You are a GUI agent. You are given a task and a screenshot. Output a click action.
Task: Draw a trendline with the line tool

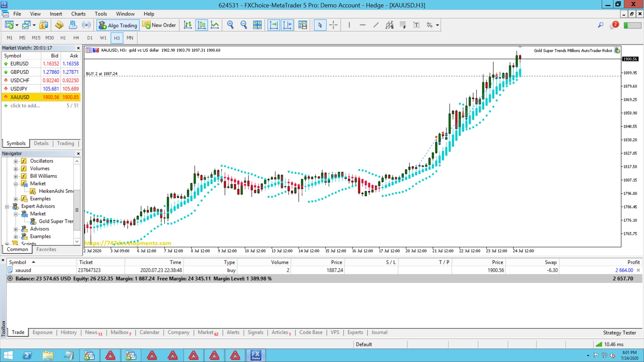pyautogui.click(x=376, y=25)
